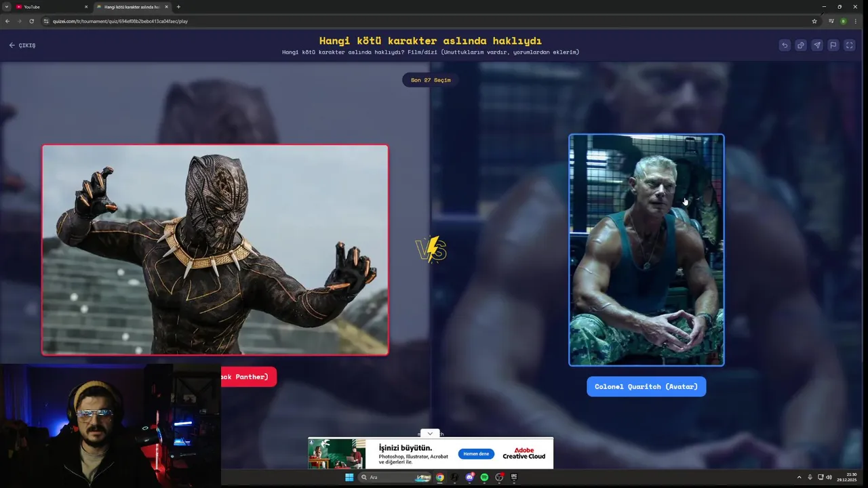
Task: Click Hemen dene in Adobe ad
Action: coord(476,454)
